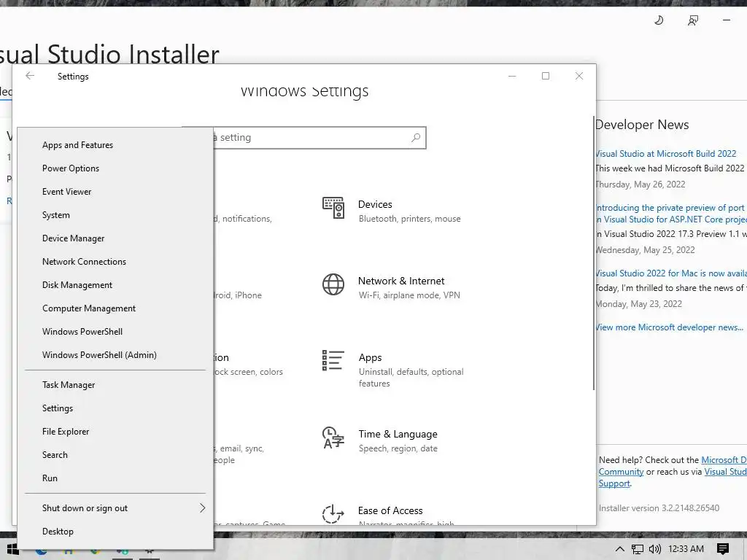Click the Settings window scrollbar
Screen dimensions: 747x560
[594, 253]
